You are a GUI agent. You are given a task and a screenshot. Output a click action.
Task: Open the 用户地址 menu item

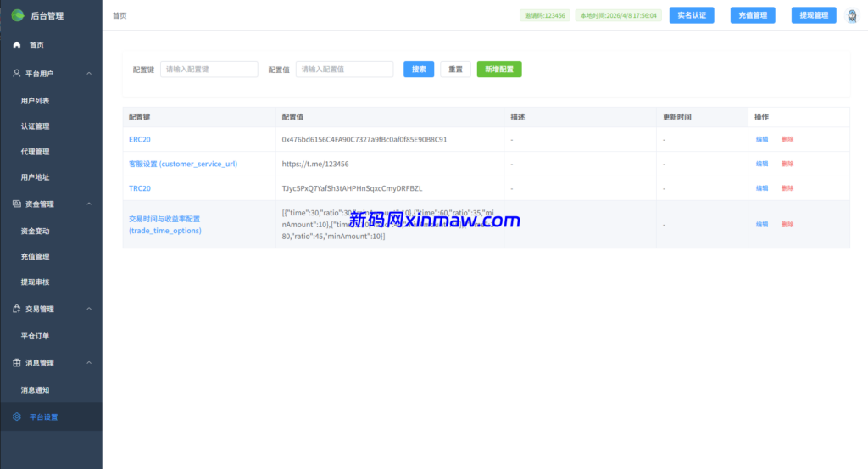click(x=51, y=177)
